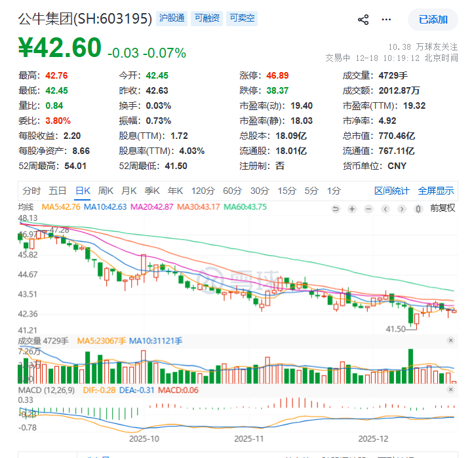Click the stock title 公牛集团(SH:603195)
This screenshot has height=458, width=476.
[85, 19]
